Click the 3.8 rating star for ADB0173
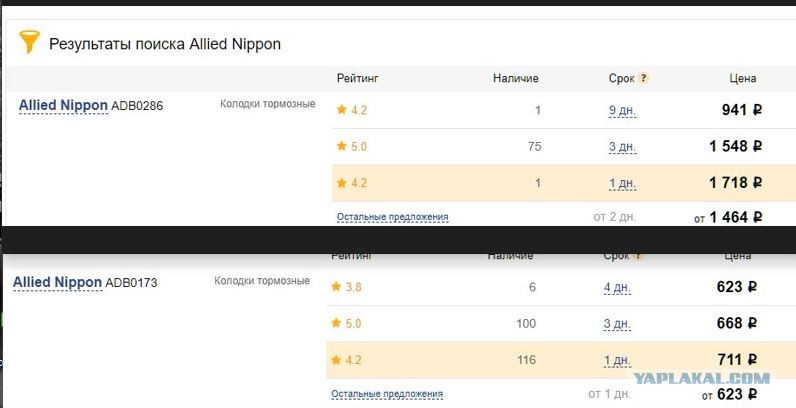796x408 pixels. tap(336, 287)
